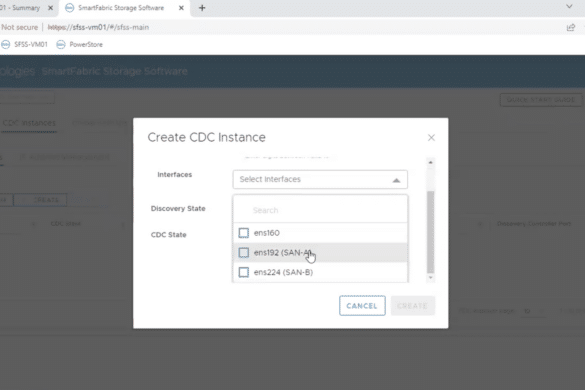
Task: Click the share page icon in address bar
Action: coord(571,27)
